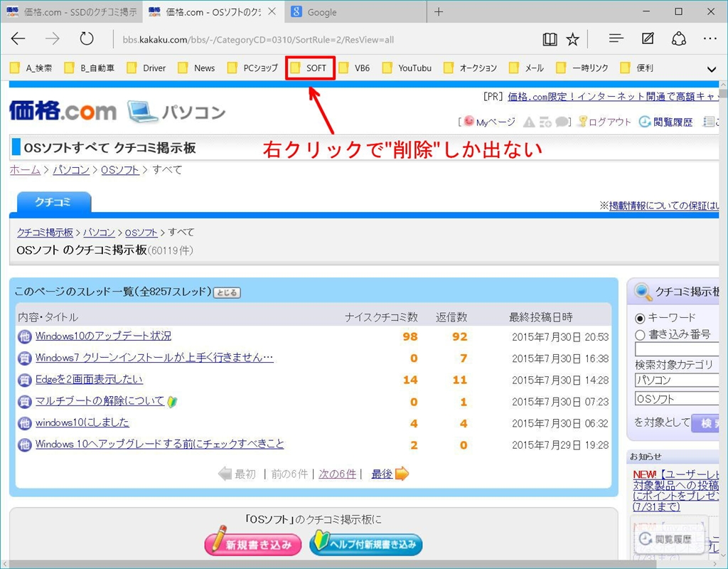Expand the favorites bar overflow chevron
The width and height of the screenshot is (728, 569).
[711, 70]
